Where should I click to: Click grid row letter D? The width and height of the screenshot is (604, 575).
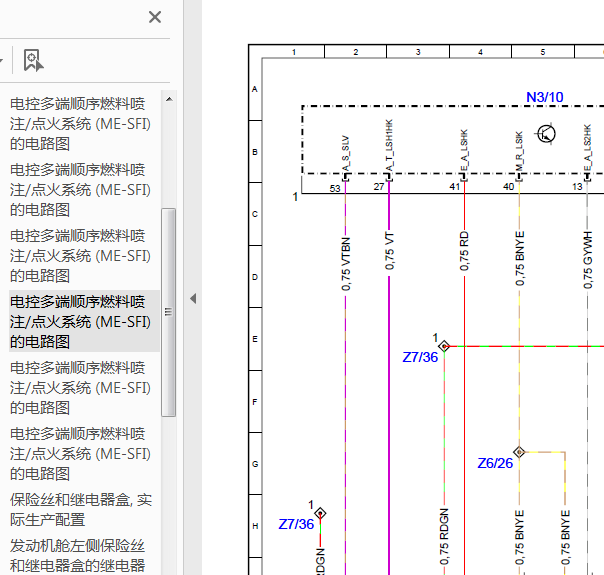click(x=255, y=277)
